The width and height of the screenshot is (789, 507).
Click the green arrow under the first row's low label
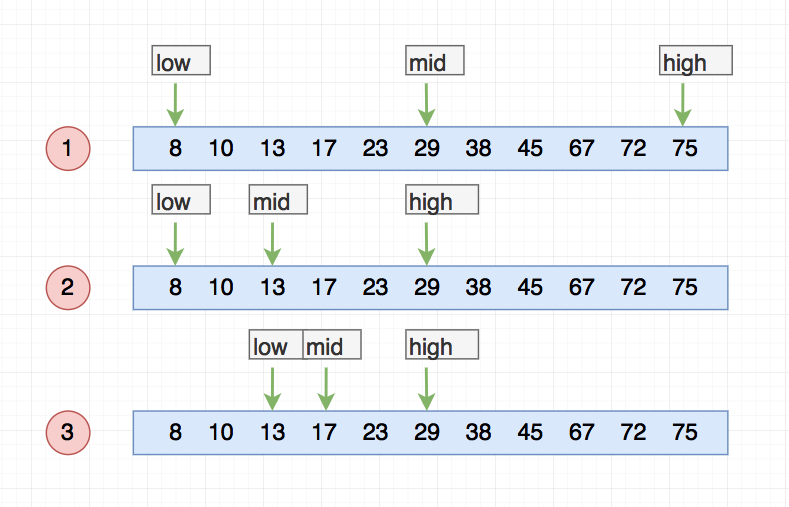[175, 105]
